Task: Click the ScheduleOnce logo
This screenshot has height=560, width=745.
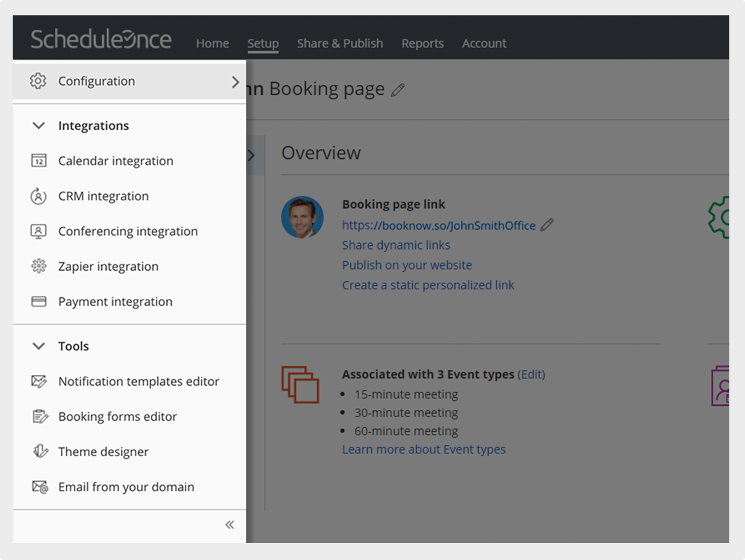Action: pos(101,40)
